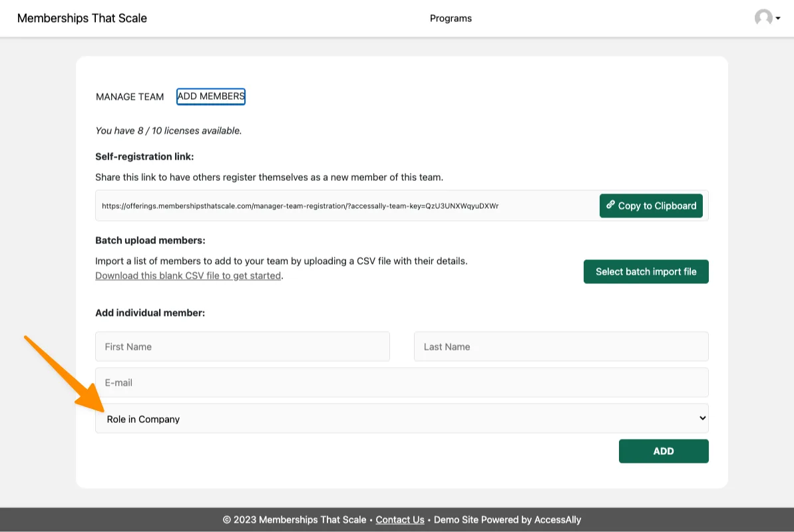Click the licenses available status text
This screenshot has width=794, height=532.
point(168,130)
